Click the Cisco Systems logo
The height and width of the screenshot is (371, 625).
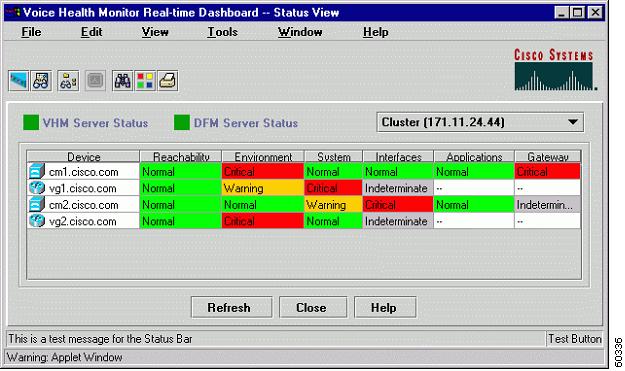point(554,69)
